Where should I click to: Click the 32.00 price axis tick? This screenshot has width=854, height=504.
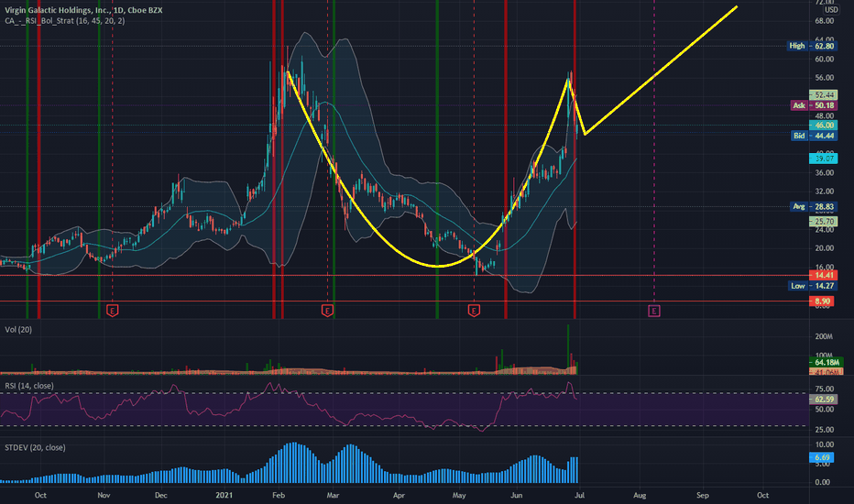[824, 192]
